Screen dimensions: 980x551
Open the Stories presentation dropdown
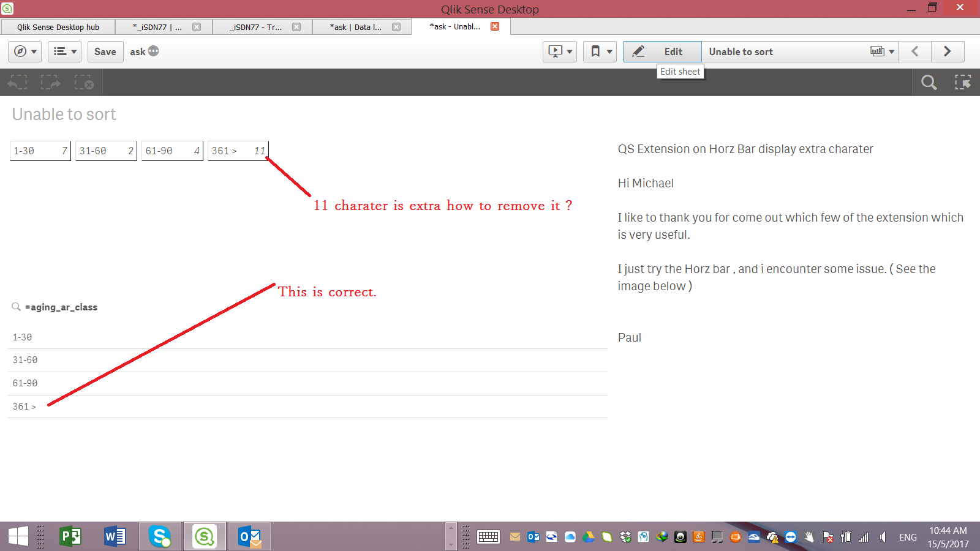(x=560, y=51)
